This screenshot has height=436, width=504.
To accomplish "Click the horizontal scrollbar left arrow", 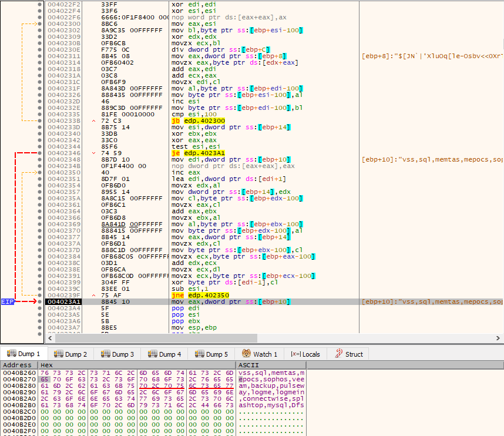I will point(50,338).
